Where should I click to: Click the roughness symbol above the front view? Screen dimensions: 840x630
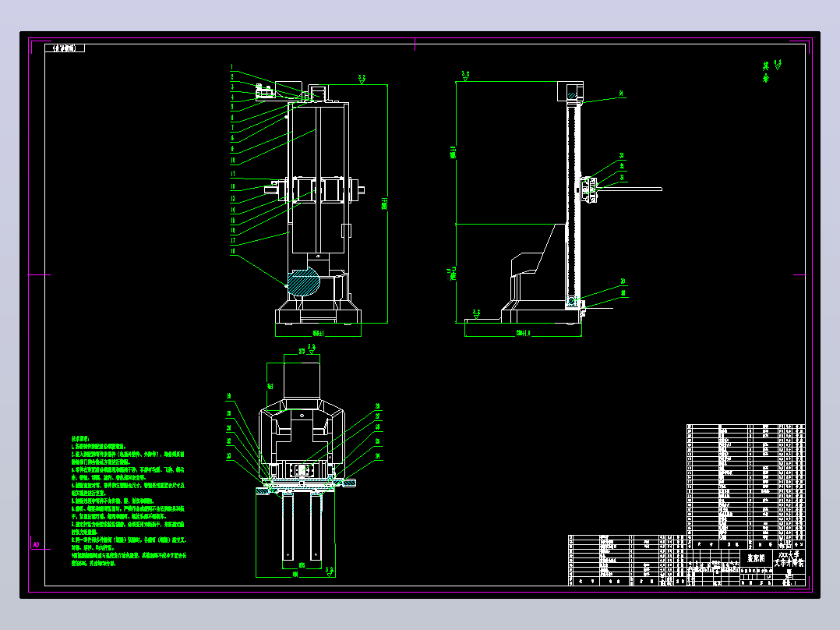[x=362, y=80]
